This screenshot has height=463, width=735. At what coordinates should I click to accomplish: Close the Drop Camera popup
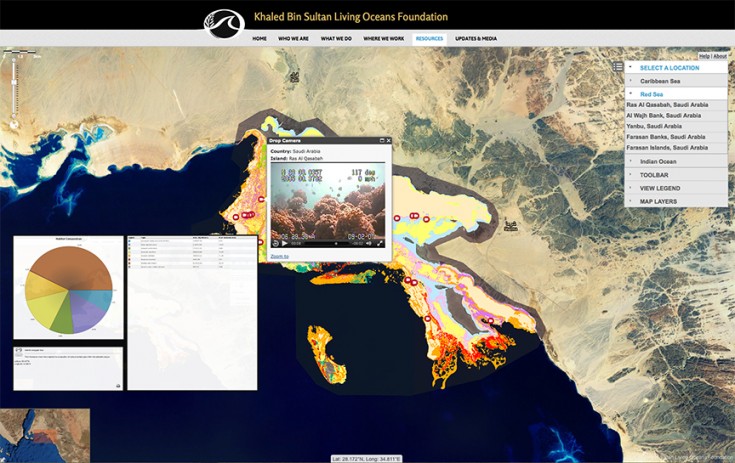coord(389,141)
